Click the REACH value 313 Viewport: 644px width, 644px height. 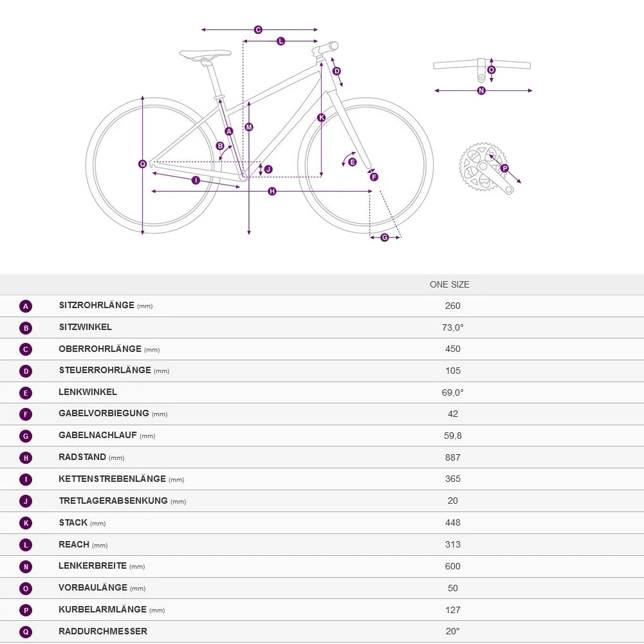(453, 545)
